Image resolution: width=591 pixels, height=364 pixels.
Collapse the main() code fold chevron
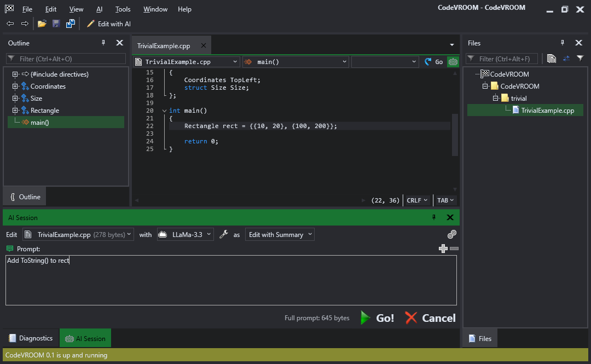164,111
